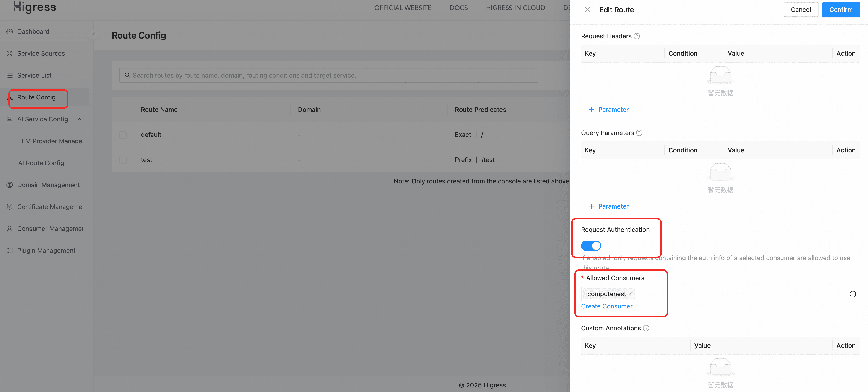Open the Allowed Consumers dropdown
Viewport: 868px width, 392px height.
click(x=711, y=294)
